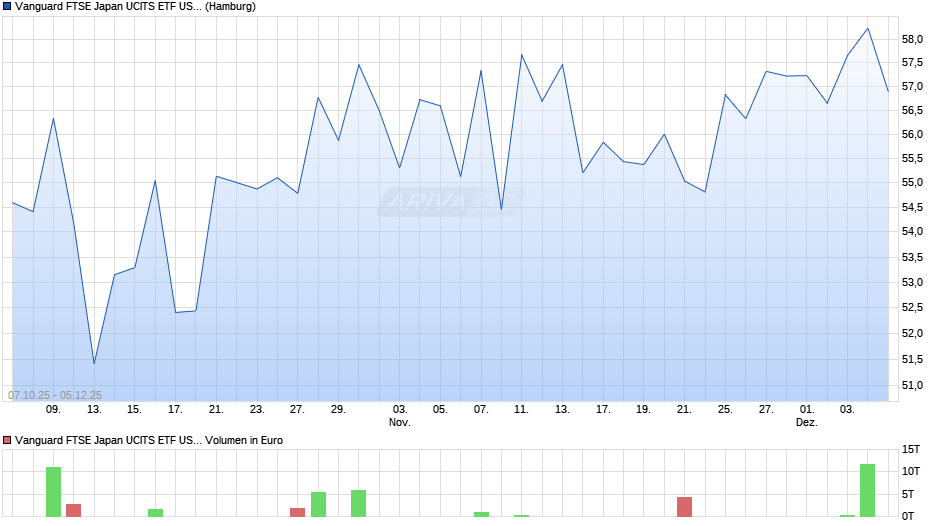
Task: Click the y-axis value '54,0'
Action: [912, 232]
